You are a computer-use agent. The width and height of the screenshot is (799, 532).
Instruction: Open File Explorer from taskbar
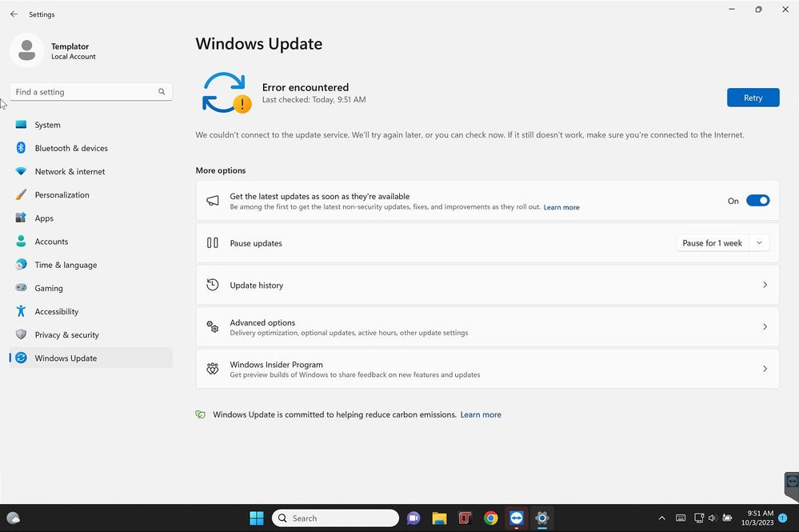point(439,518)
